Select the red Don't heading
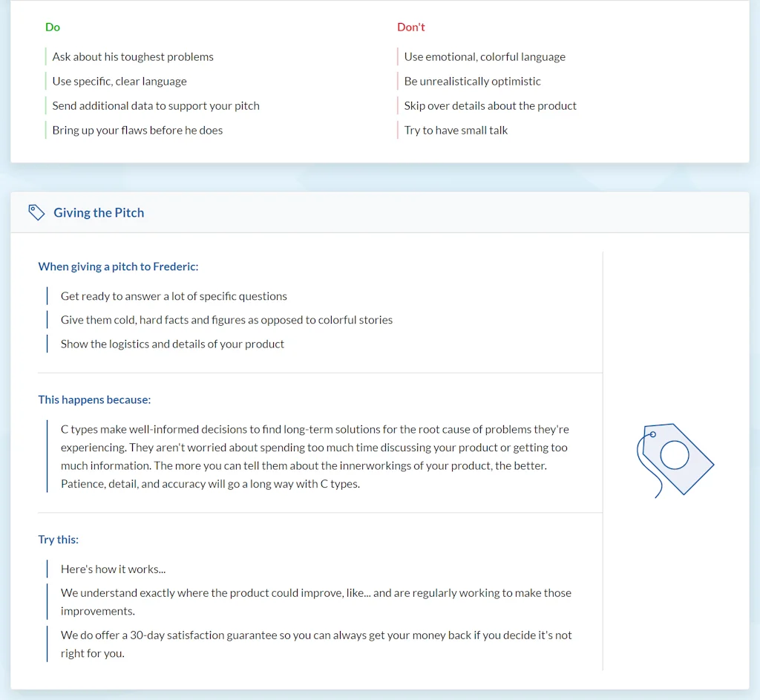Image resolution: width=760 pixels, height=700 pixels. 410,27
